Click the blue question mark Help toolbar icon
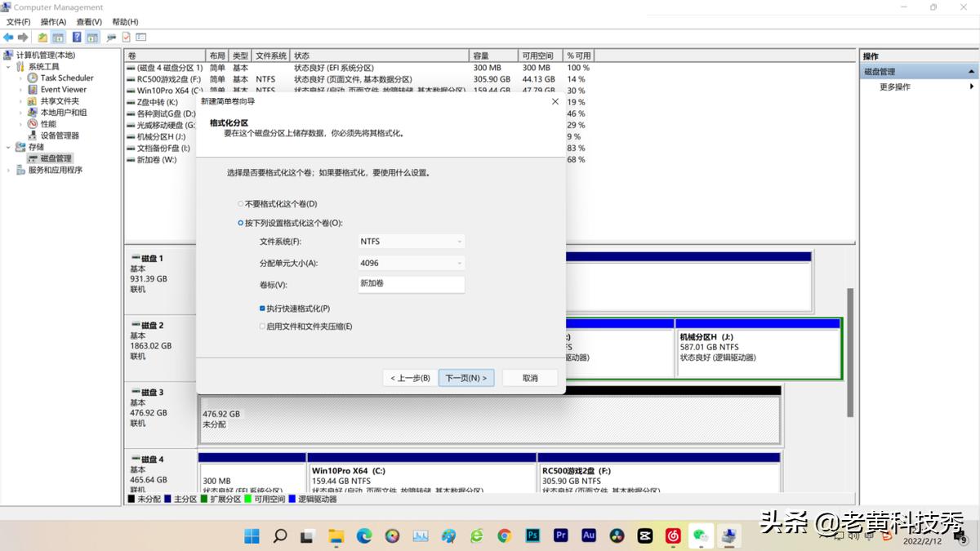 click(x=77, y=38)
